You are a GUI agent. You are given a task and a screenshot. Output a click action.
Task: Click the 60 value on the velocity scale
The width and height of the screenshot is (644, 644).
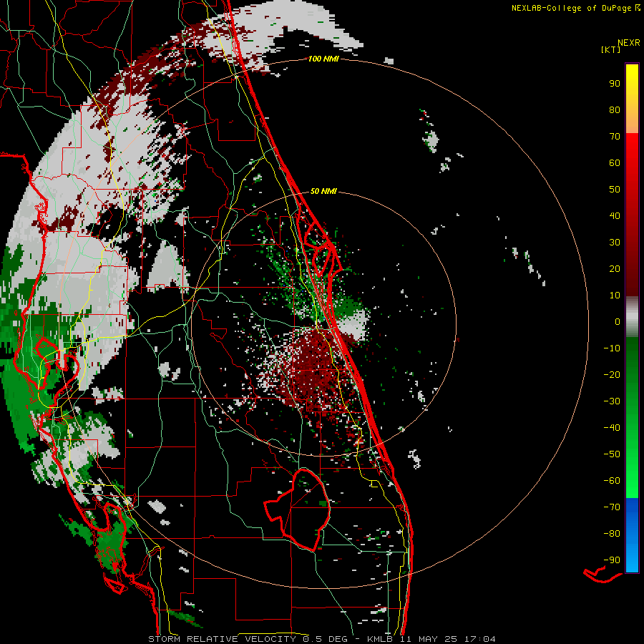[615, 162]
